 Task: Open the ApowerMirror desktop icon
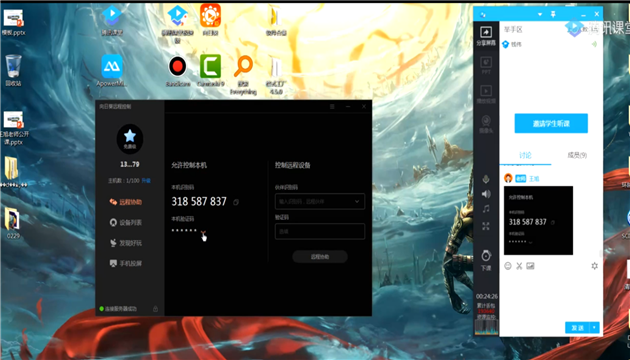pos(112,71)
